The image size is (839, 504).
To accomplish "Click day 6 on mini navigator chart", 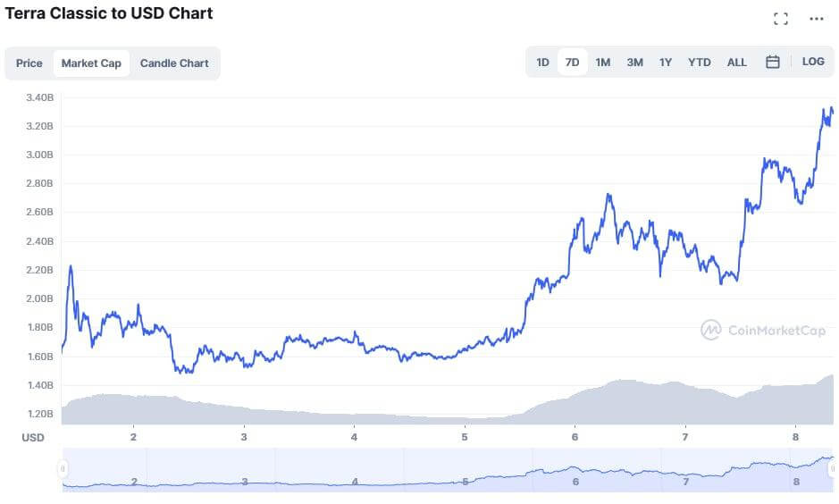I will [x=575, y=482].
